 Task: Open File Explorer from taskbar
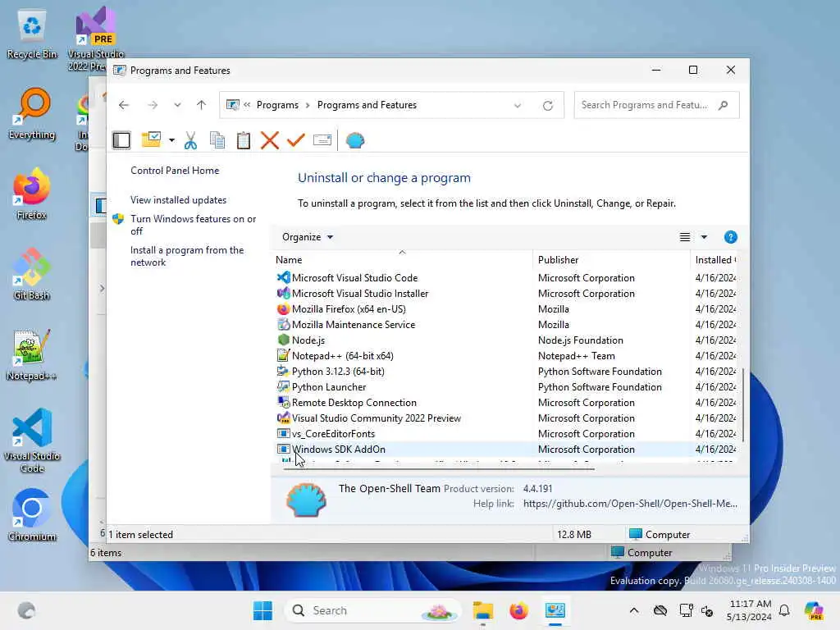tap(482, 610)
